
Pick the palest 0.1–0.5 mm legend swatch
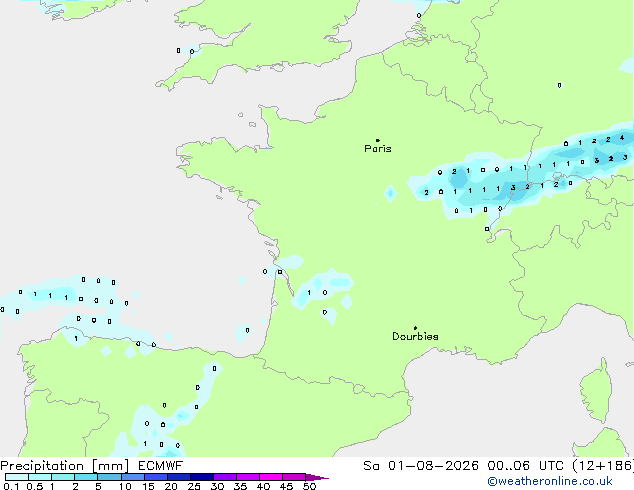[x=17, y=477]
